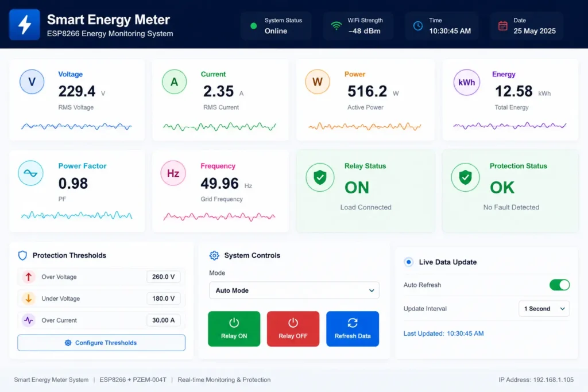Click the Real-time Monitoring & Protection footer text
The width and height of the screenshot is (588, 392).
224,379
